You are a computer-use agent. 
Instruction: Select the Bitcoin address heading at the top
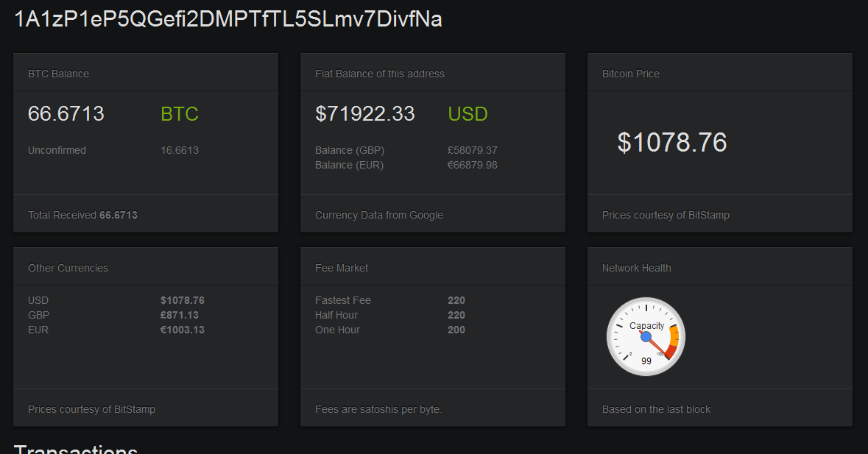pos(228,19)
